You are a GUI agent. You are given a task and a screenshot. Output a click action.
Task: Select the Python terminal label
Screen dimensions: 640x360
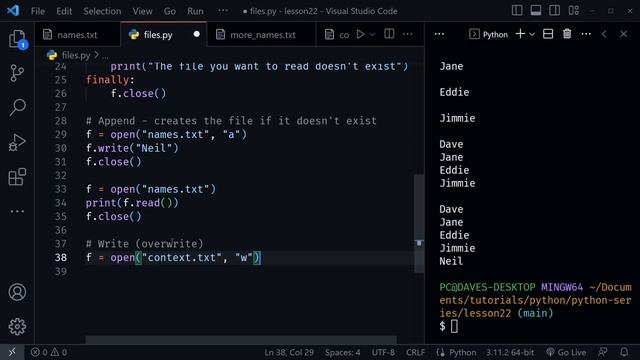coord(489,34)
